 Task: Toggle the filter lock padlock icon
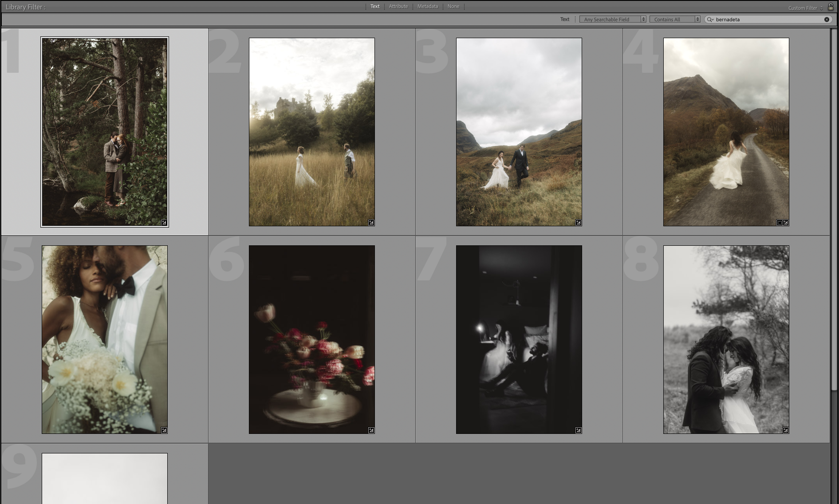point(831,7)
